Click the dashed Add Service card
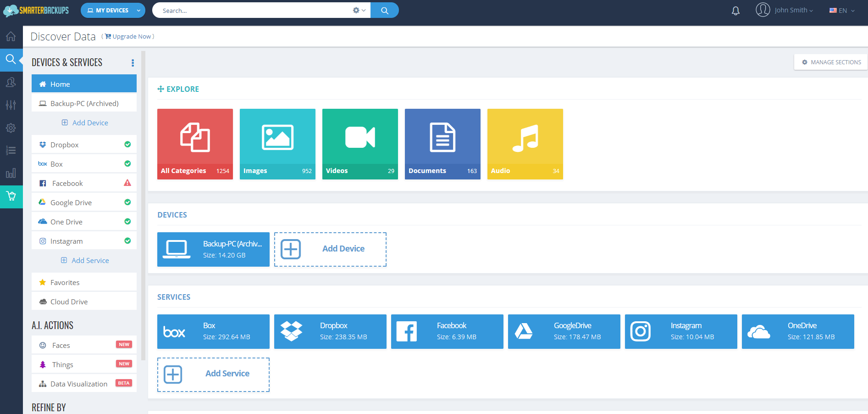 213,375
